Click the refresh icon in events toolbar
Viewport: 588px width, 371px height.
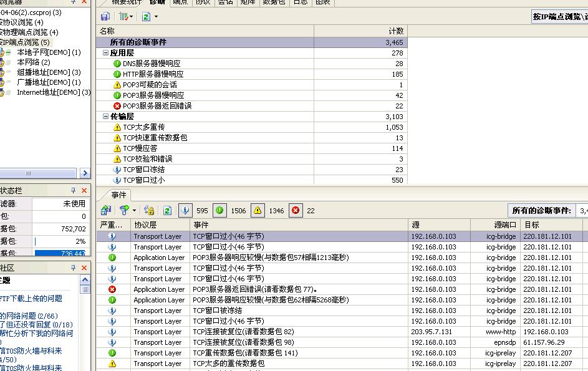click(167, 211)
